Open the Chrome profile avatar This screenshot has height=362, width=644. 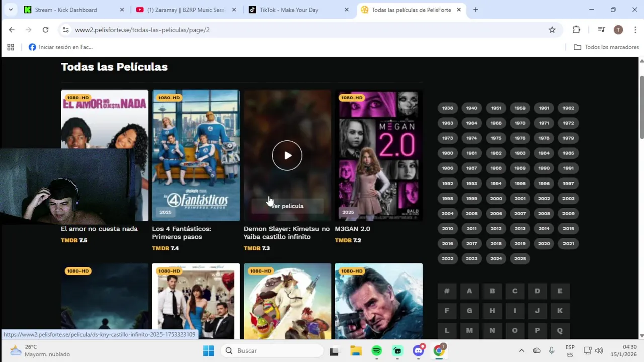(618, 30)
